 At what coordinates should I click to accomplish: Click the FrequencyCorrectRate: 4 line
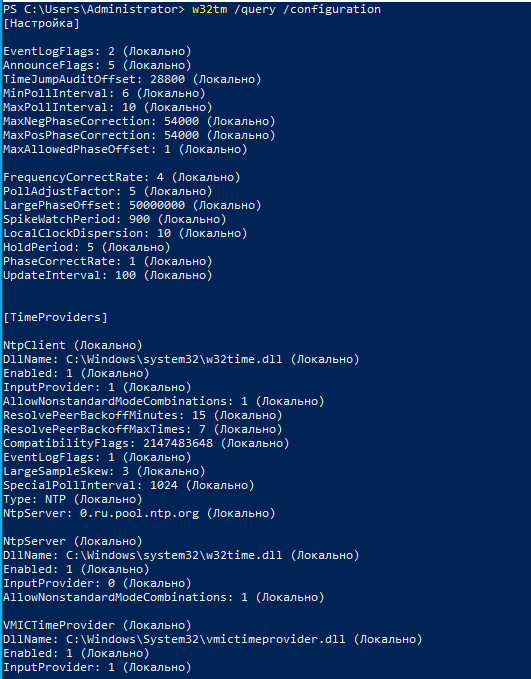pos(122,177)
